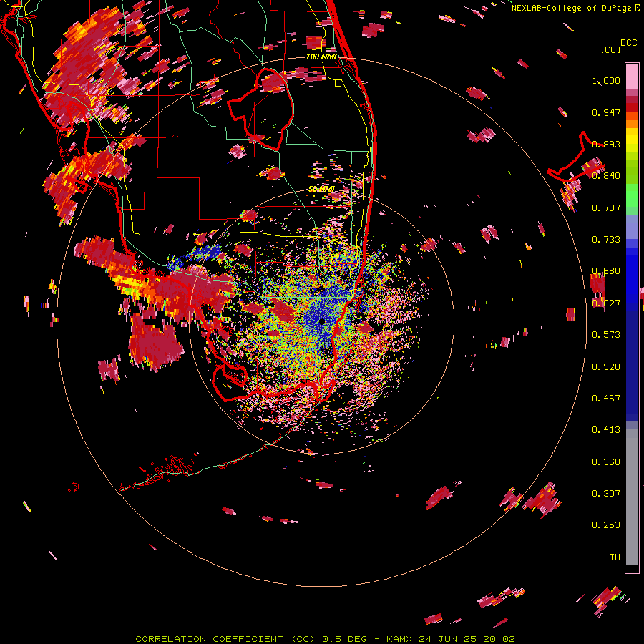Select the 0.893 scale value

point(606,144)
